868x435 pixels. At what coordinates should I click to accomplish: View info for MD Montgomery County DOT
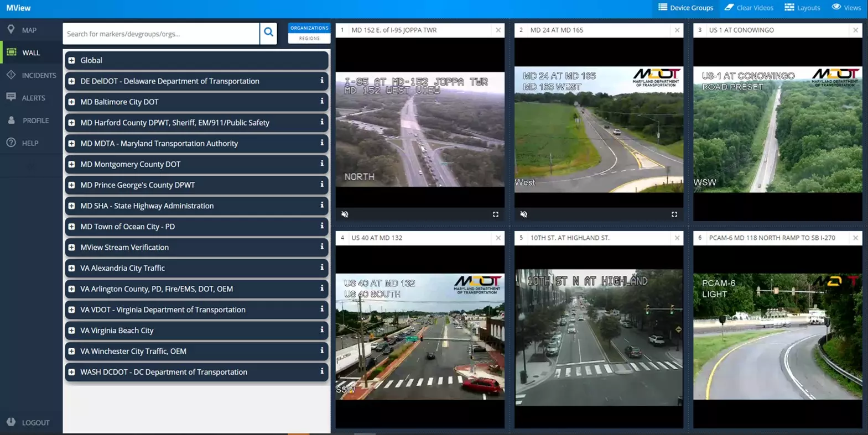[x=322, y=164]
